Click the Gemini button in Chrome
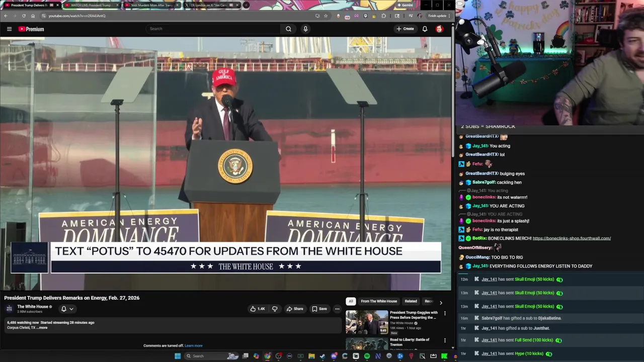 point(405,5)
